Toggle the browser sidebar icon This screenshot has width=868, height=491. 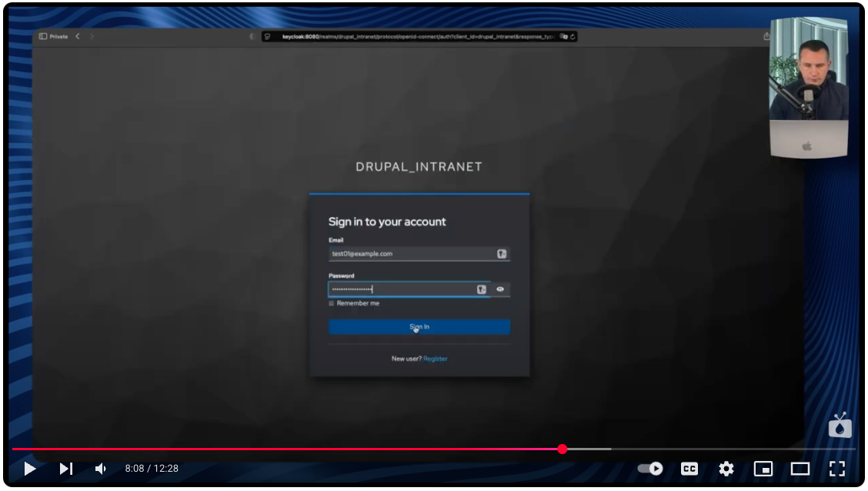[43, 36]
